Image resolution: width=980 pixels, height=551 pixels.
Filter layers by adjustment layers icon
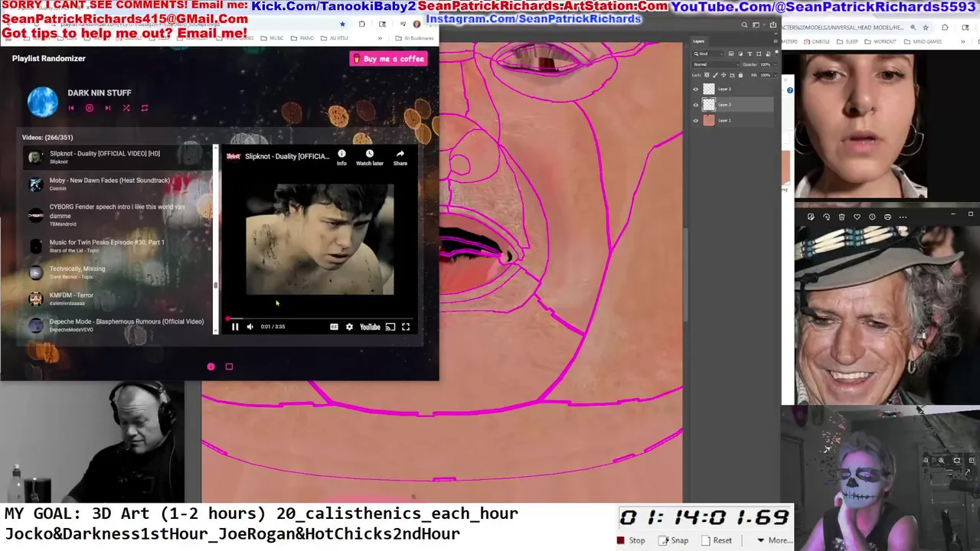point(740,54)
